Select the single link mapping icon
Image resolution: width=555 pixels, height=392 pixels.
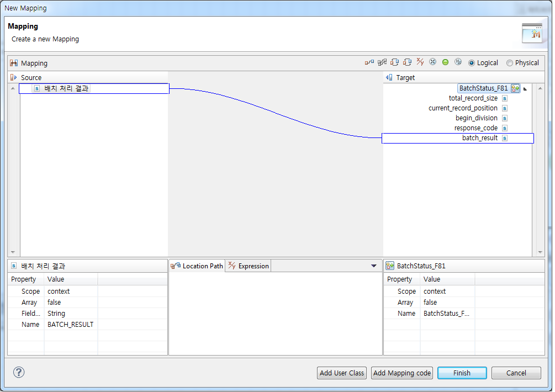[x=369, y=62]
